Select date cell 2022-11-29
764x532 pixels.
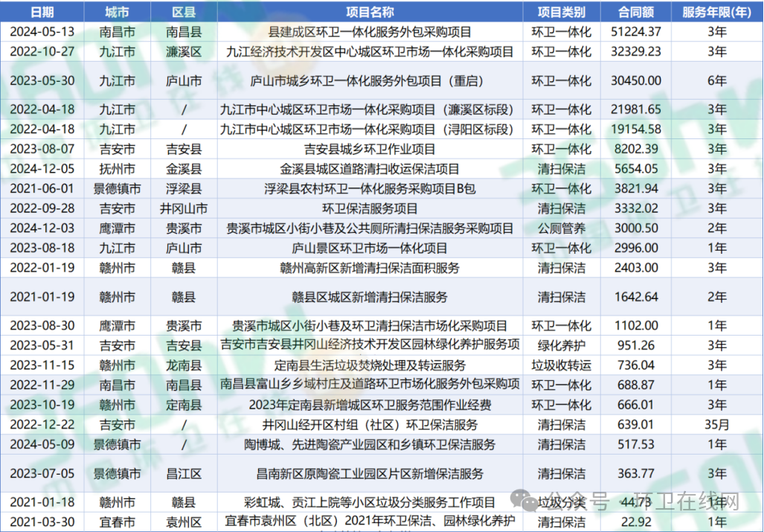click(42, 385)
